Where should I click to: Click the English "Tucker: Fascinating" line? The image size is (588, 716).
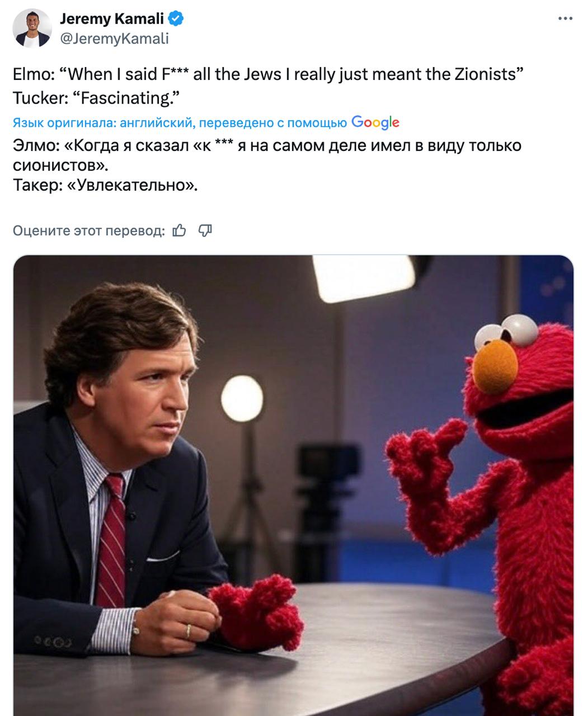96,98
